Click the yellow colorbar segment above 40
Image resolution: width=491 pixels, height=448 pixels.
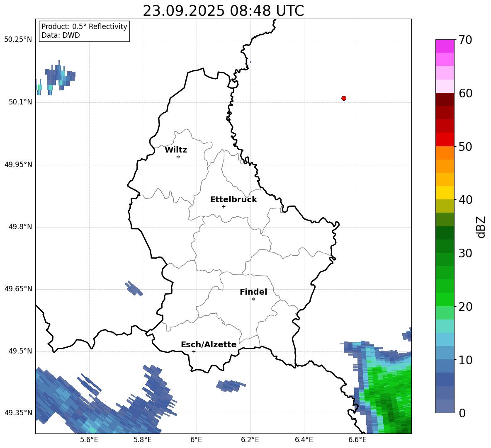pos(445,193)
